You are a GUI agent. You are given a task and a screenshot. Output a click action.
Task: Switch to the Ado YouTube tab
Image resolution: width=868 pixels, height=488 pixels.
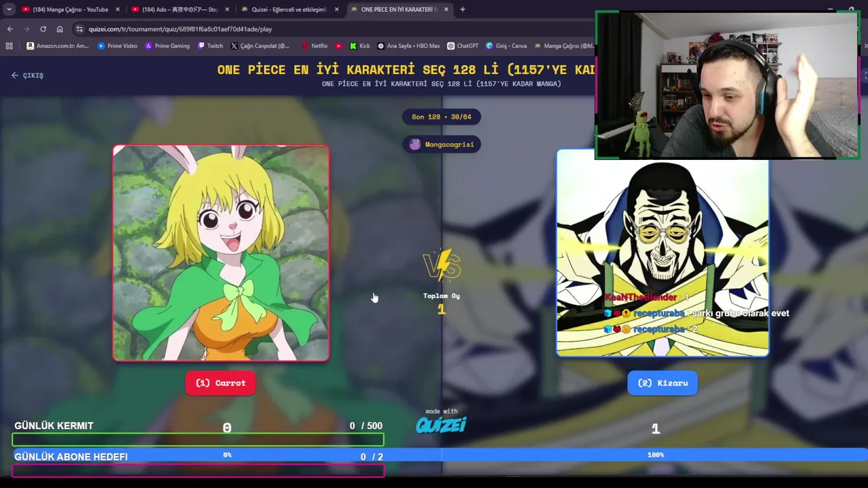pos(180,9)
